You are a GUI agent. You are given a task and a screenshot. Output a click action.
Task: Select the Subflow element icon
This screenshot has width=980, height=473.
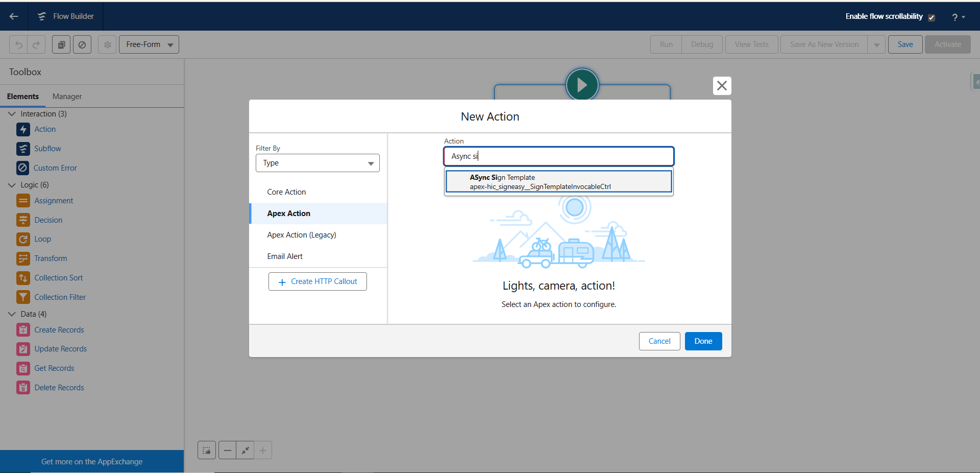tap(23, 149)
